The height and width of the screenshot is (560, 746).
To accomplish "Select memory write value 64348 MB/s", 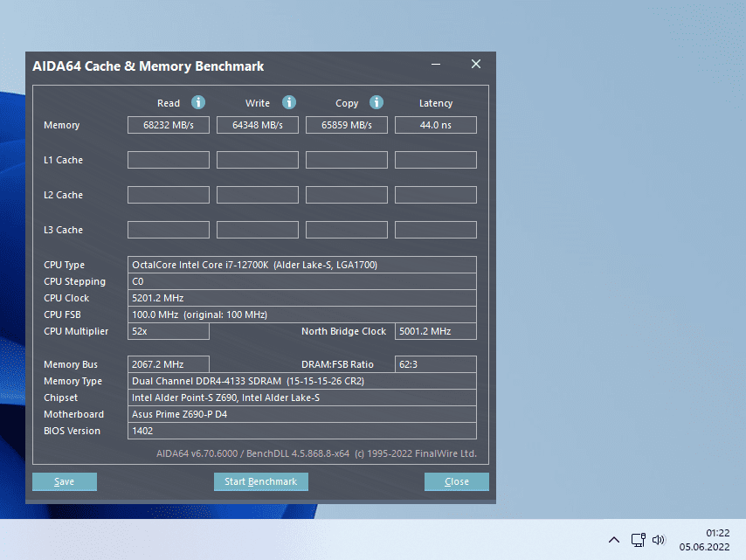I will [258, 125].
